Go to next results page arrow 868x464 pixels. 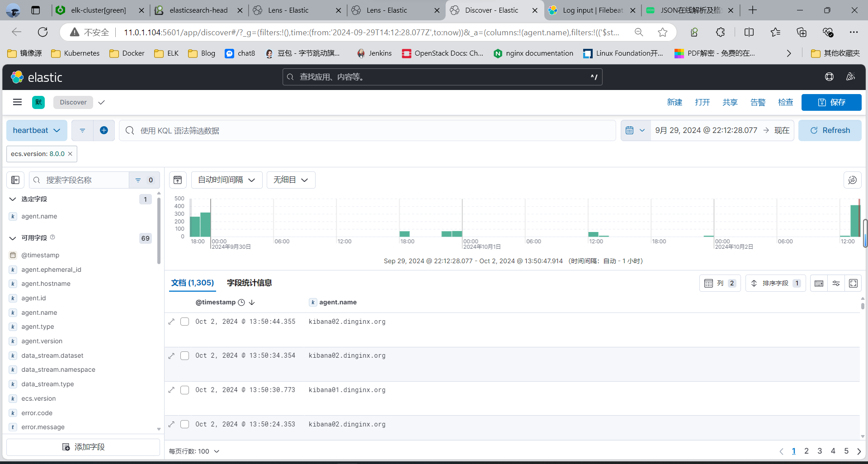pyautogui.click(x=859, y=451)
